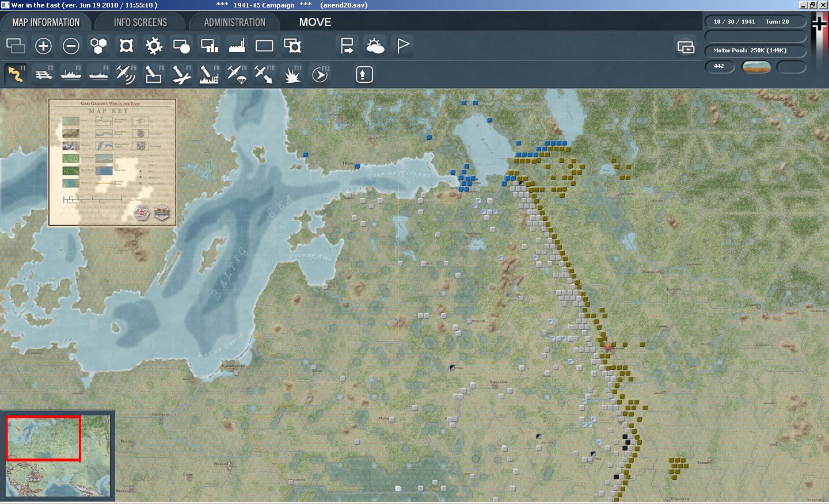This screenshot has height=504, width=829.
Task: Click the Map Key legend panel
Action: coord(112,162)
